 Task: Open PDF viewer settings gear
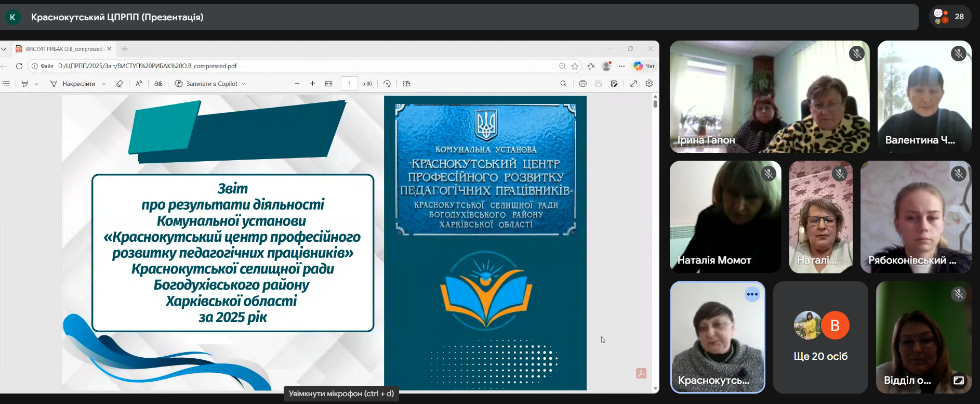point(649,84)
